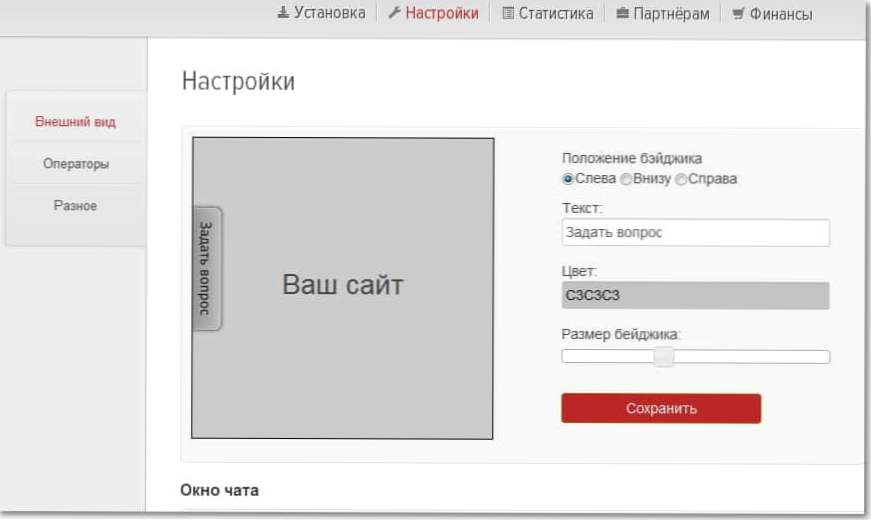Screen dimensions: 871x520
Task: Click the Размер бейджика slider handle
Action: [663, 357]
